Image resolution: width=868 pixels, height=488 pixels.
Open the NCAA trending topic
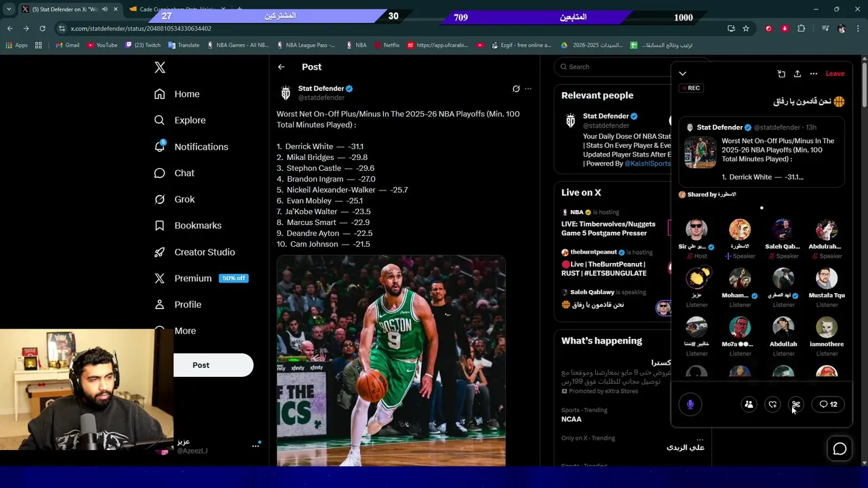tap(572, 419)
